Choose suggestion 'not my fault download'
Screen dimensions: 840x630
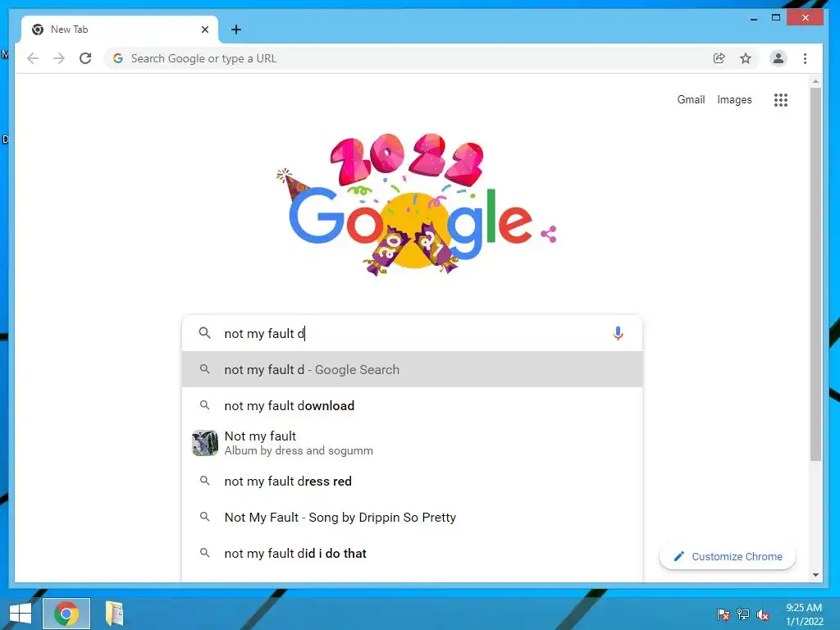click(412, 405)
